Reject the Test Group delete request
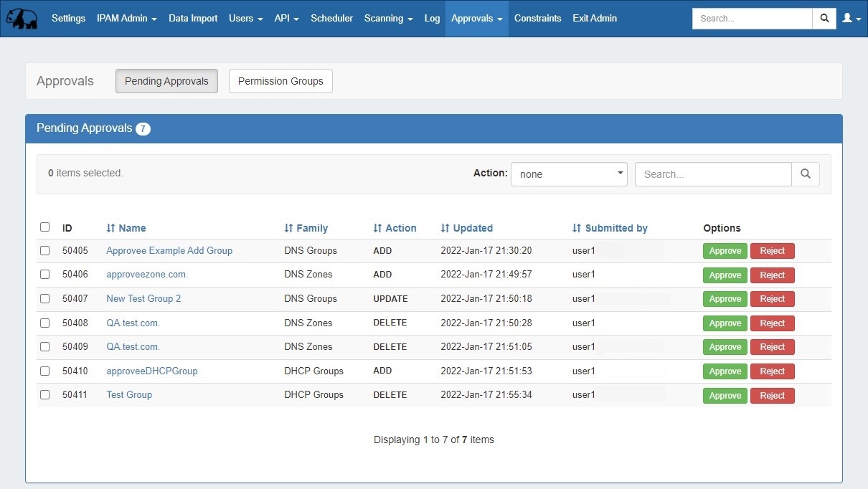Screen dimensions: 868x489 point(772,396)
